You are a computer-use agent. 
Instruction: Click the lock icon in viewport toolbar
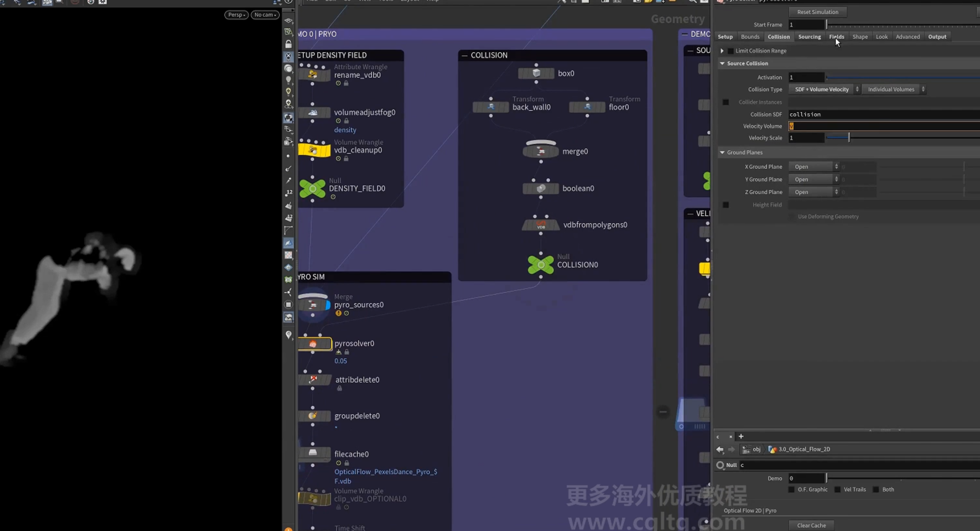point(288,44)
